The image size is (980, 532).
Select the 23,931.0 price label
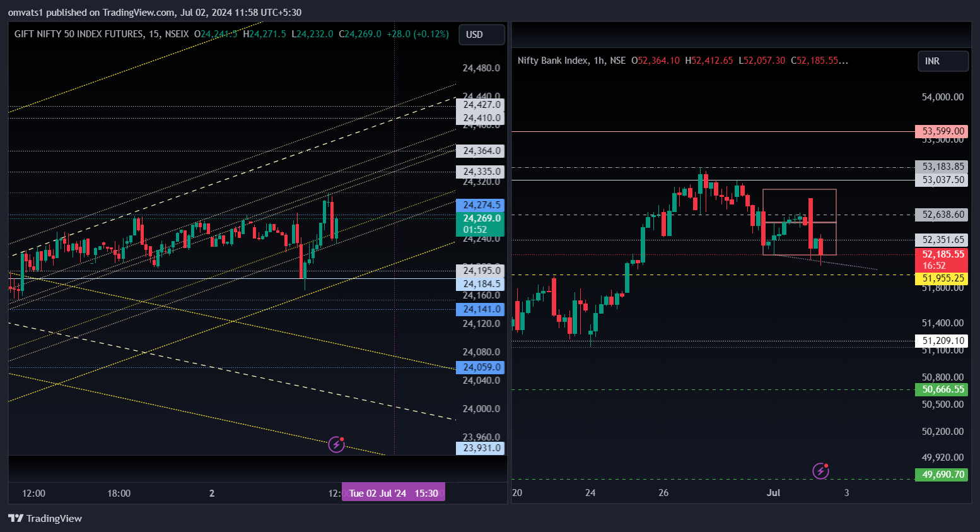coord(480,448)
